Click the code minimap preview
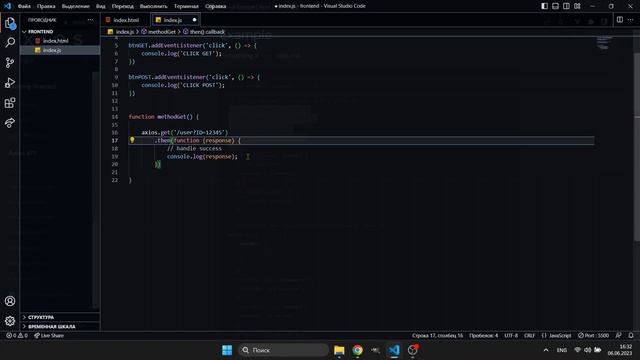Image resolution: width=640 pixels, height=360 pixels. click(x=604, y=42)
